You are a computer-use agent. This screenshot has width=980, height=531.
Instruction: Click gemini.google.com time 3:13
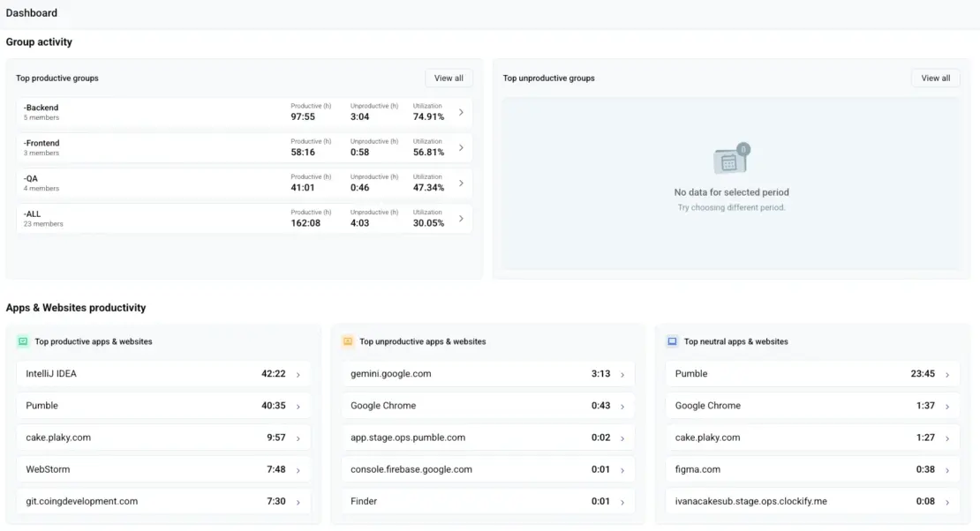point(600,374)
